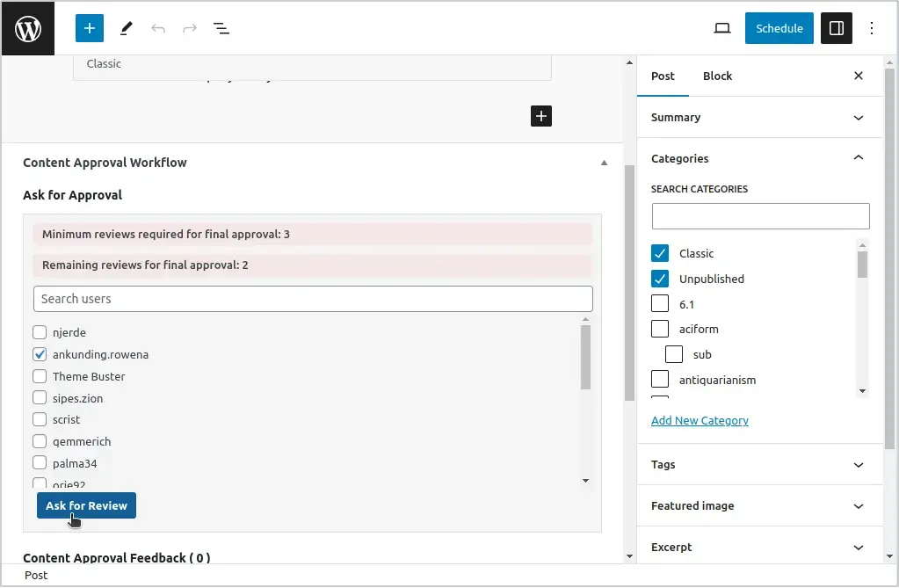Click the Search users field
899x588 pixels.
coord(313,299)
